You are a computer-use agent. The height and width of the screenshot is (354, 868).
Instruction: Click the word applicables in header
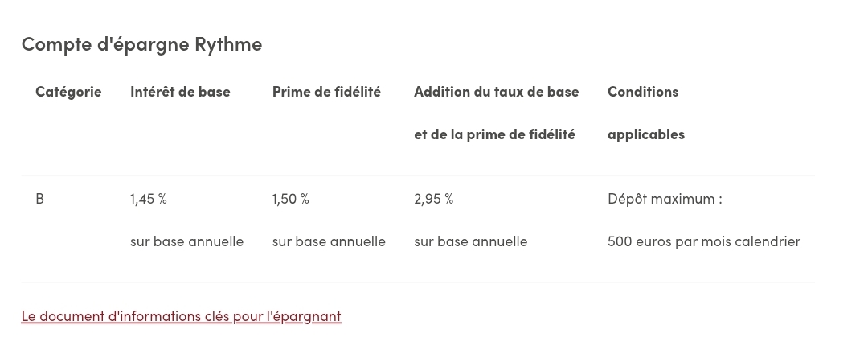point(646,134)
